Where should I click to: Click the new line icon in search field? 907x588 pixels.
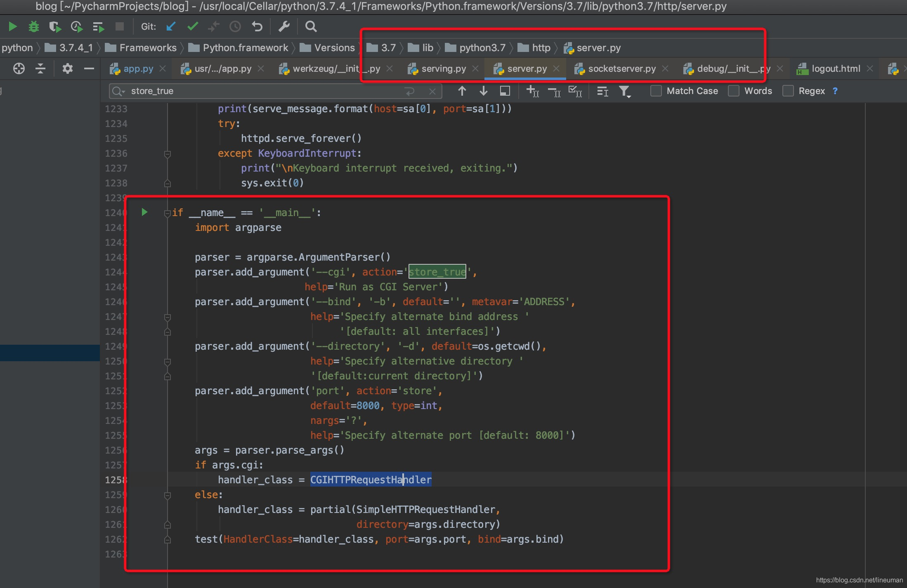point(410,92)
